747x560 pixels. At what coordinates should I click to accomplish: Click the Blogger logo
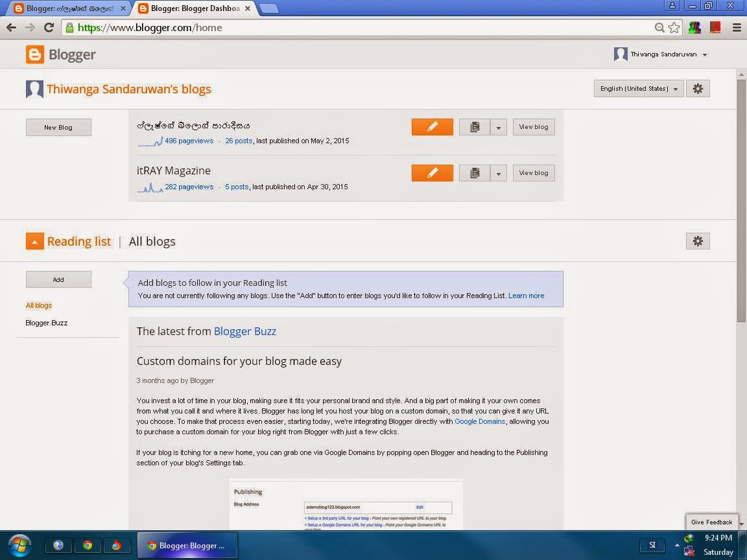pos(60,54)
